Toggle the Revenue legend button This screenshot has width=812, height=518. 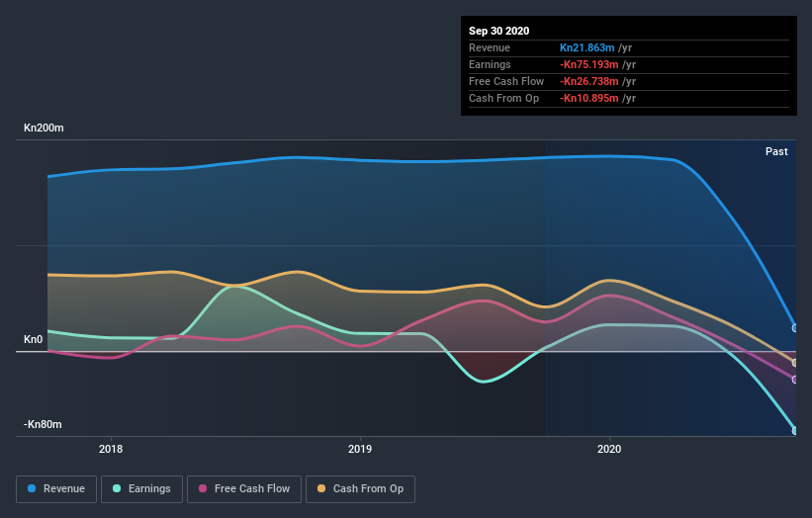(x=56, y=489)
